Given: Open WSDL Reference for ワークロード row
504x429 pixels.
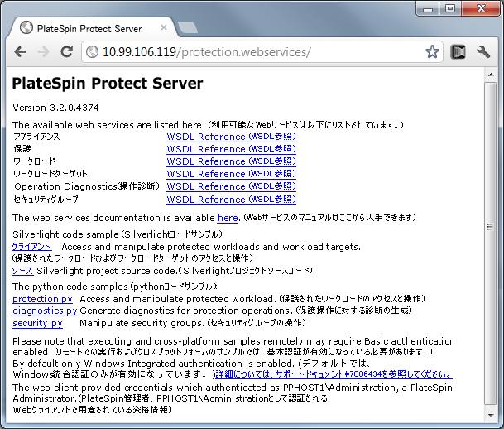Looking at the screenshot, I should point(231,161).
